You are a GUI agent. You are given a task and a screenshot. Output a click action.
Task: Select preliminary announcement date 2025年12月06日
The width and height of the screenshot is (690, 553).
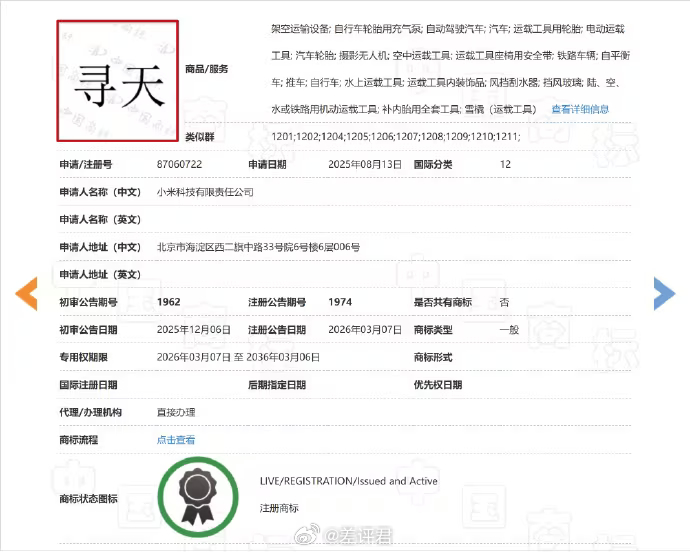(x=194, y=330)
